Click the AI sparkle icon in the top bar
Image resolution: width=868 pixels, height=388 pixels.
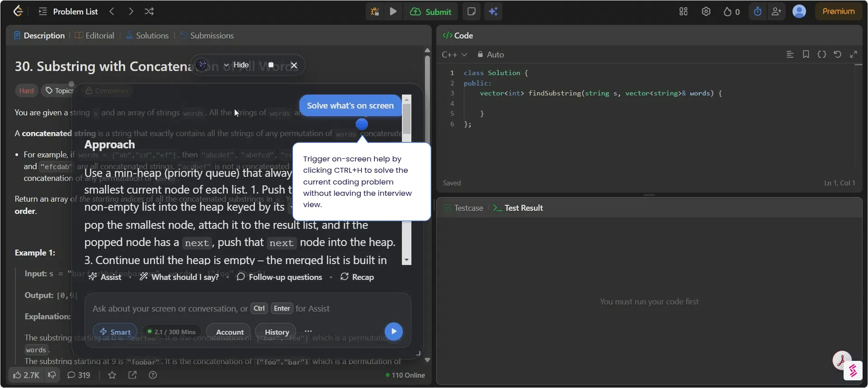tap(493, 12)
